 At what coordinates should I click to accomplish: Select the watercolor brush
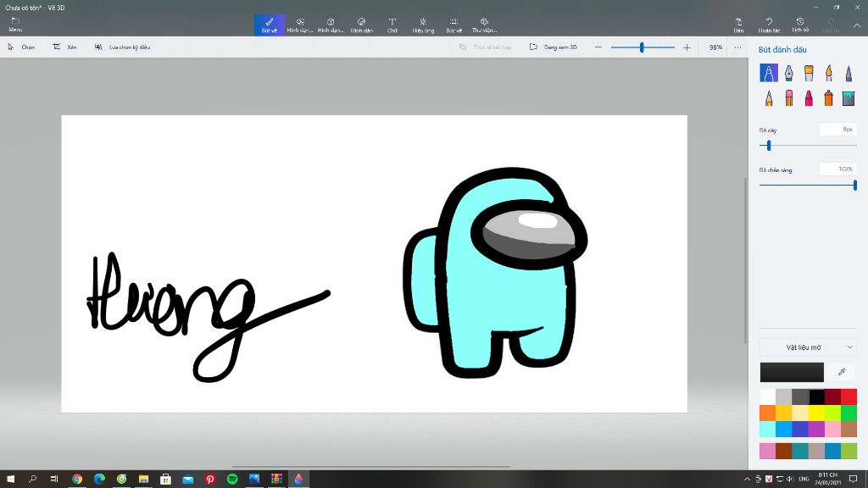[829, 73]
